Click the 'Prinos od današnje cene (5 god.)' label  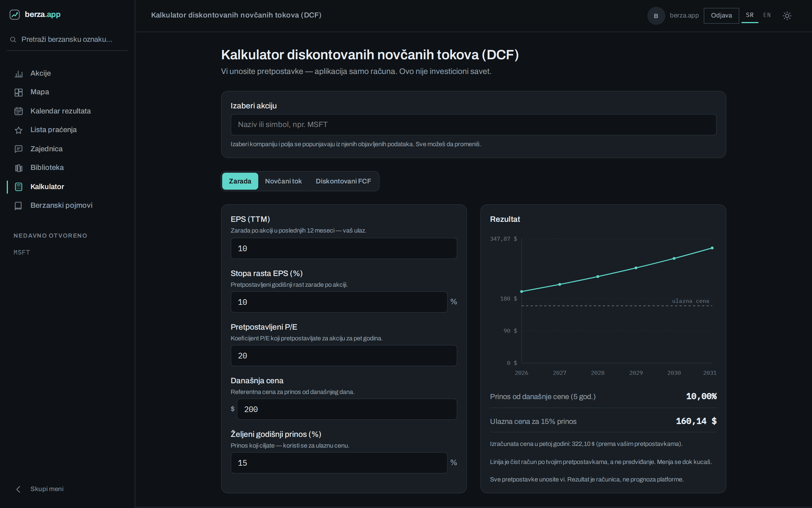point(542,397)
